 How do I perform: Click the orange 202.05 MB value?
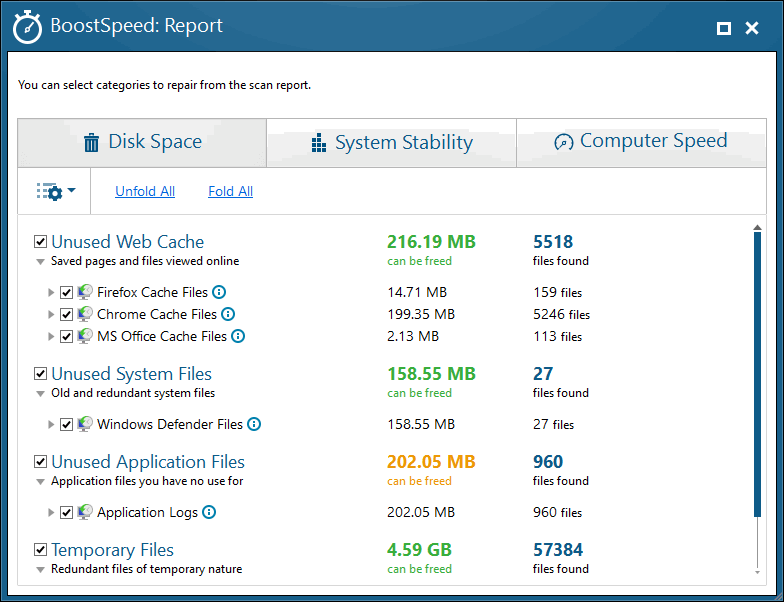coord(432,462)
